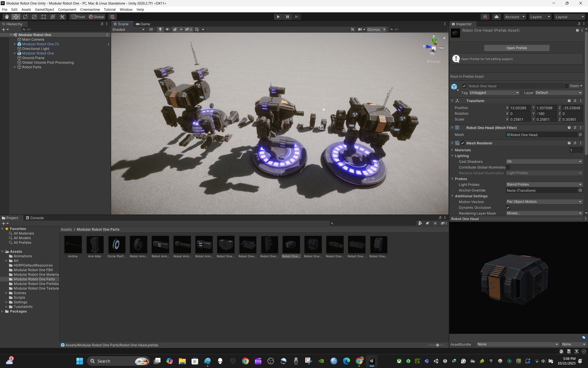The image size is (588, 368).
Task: Lock the Inspector panel
Action: [x=579, y=24]
